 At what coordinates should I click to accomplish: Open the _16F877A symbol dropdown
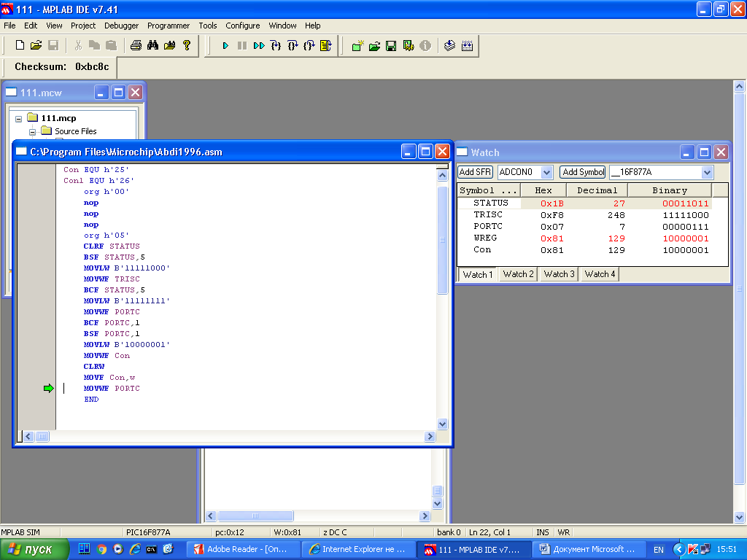click(707, 172)
